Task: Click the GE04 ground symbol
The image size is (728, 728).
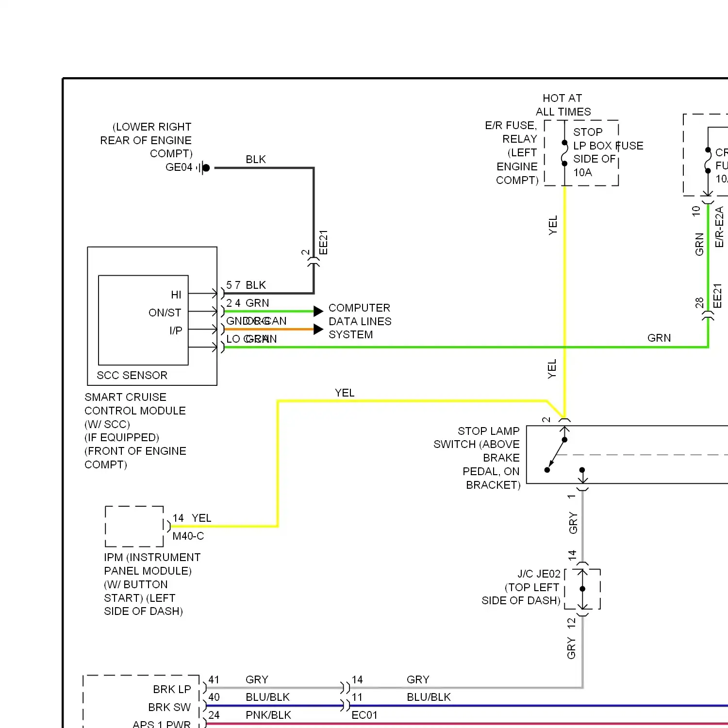Action: tap(204, 168)
